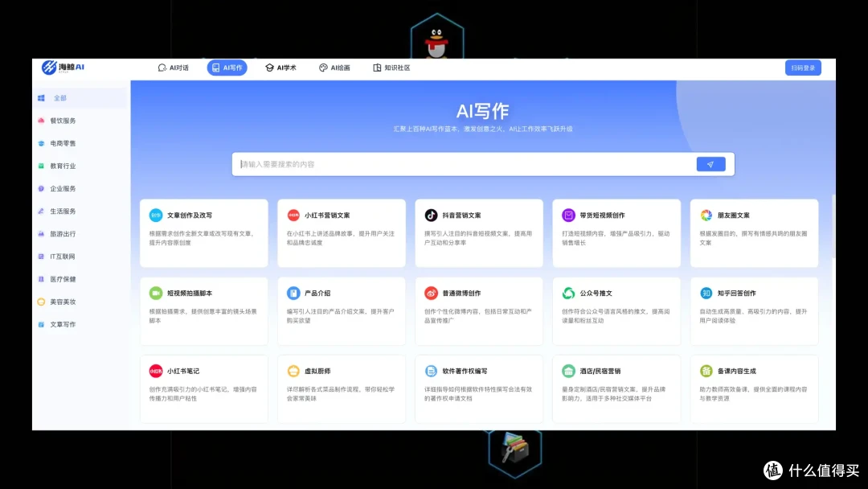Open 朋友圈文案 card title
The height and width of the screenshot is (489, 868).
point(734,216)
